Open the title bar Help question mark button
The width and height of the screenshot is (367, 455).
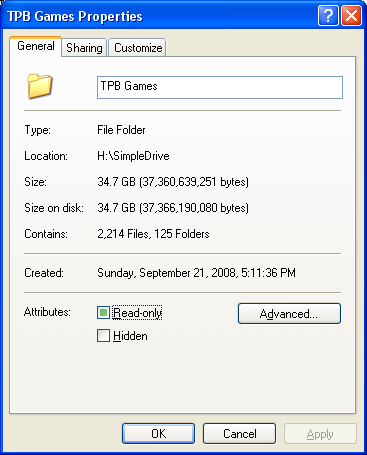(328, 15)
